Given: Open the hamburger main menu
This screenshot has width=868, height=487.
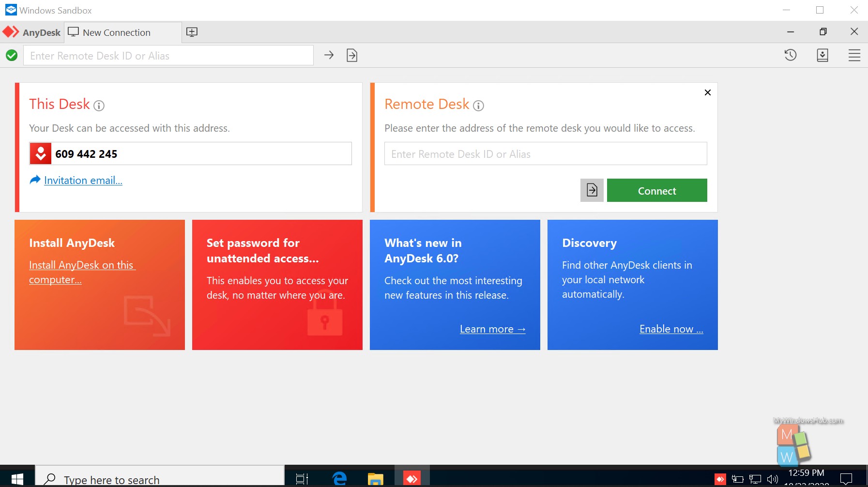Looking at the screenshot, I should coord(854,55).
